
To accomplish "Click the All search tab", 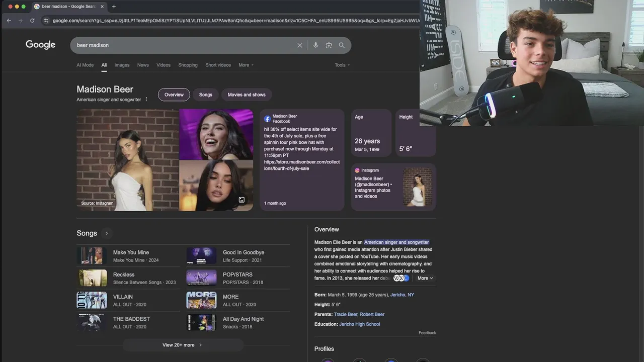I will pyautogui.click(x=104, y=65).
